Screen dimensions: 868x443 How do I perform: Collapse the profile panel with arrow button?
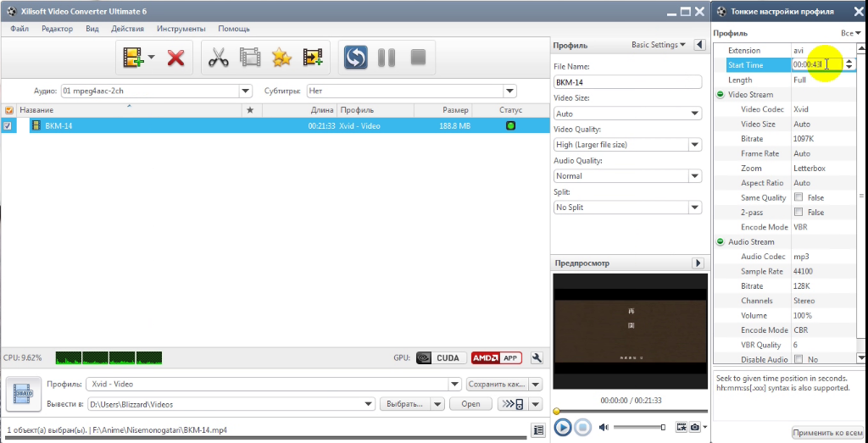pyautogui.click(x=699, y=45)
